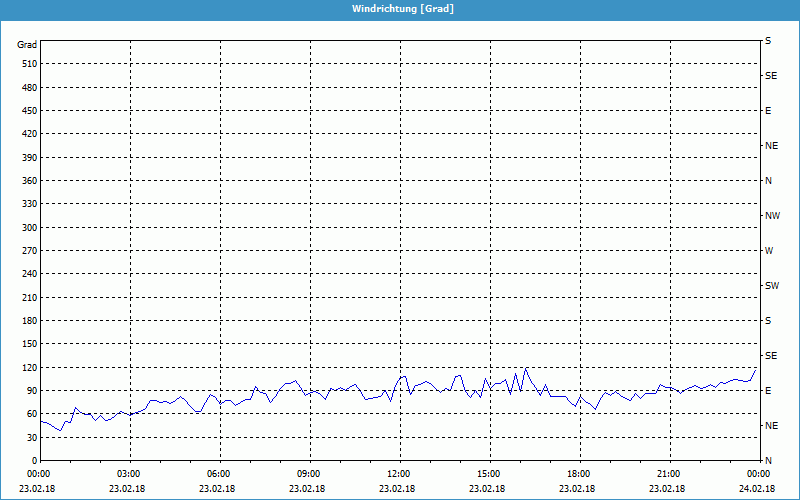Viewport: 800px width, 500px height.
Task: Click the 18:00 time axis label
Action: coord(578,474)
